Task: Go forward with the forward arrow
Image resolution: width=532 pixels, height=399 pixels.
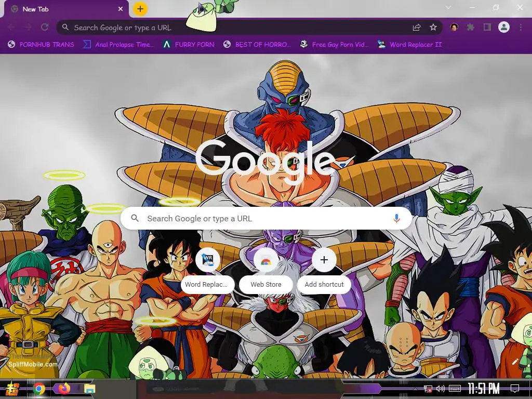Action: [x=28, y=28]
